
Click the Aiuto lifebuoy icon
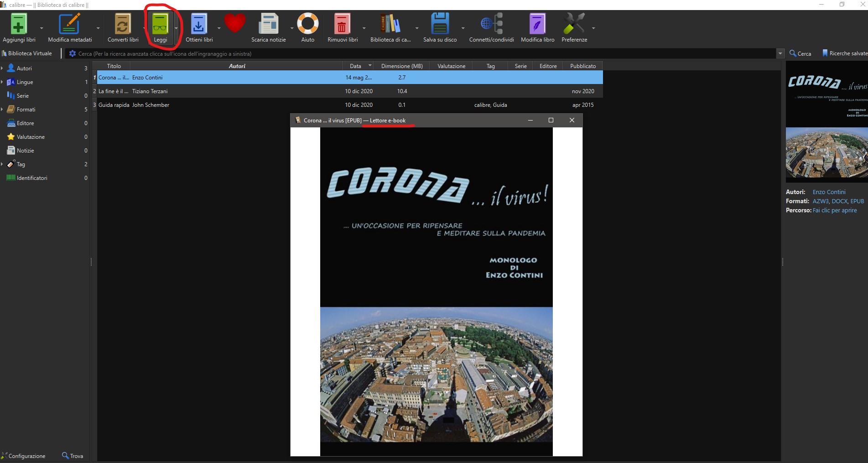[x=307, y=24]
